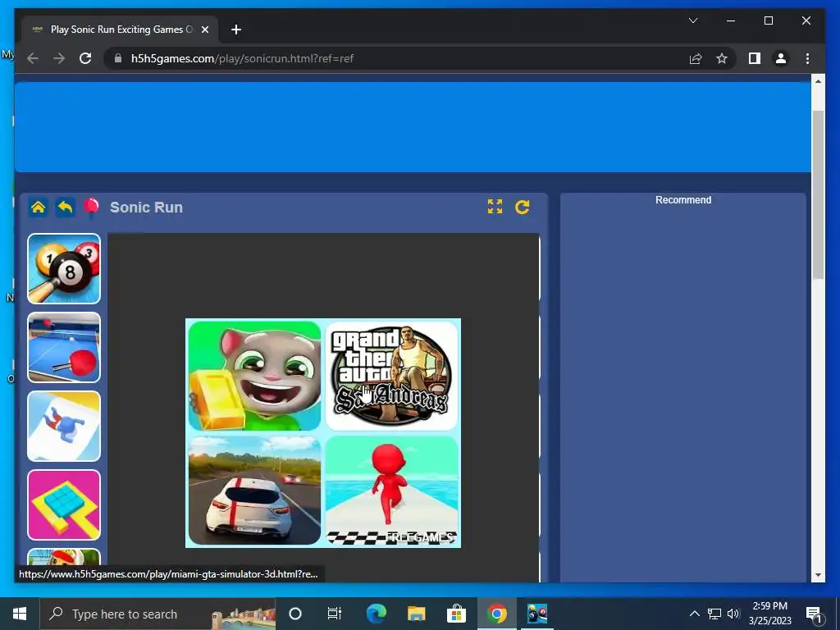Click the scrollbar up arrow
The height and width of the screenshot is (630, 840).
pos(818,81)
